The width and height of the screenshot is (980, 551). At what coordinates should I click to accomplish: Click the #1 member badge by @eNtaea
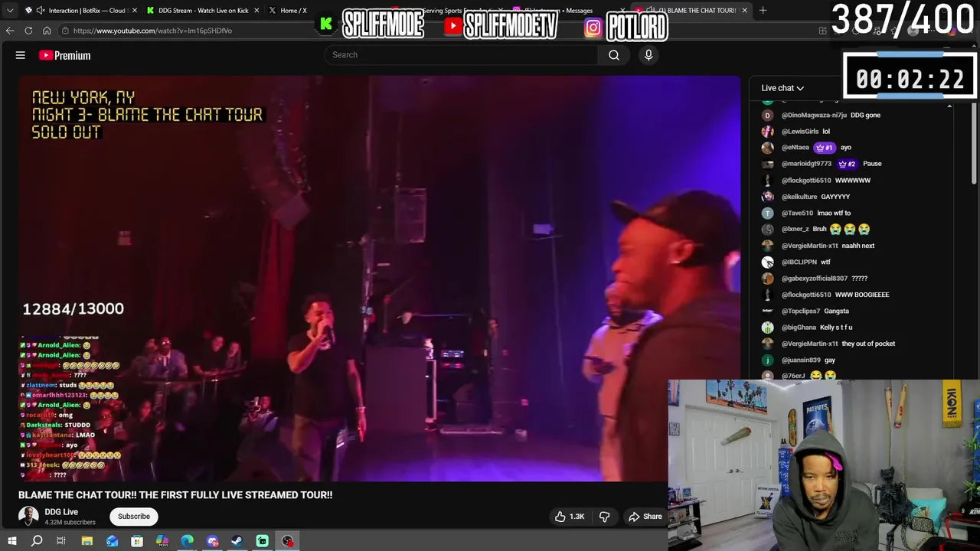tap(824, 148)
